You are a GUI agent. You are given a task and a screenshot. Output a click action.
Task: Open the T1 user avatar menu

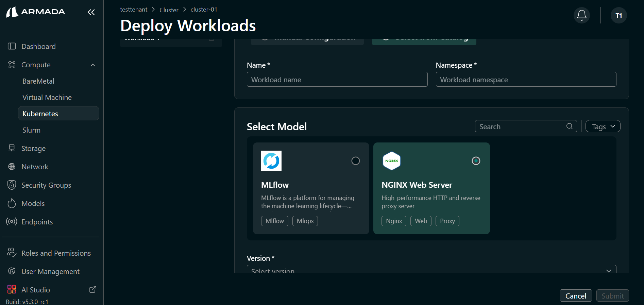619,15
